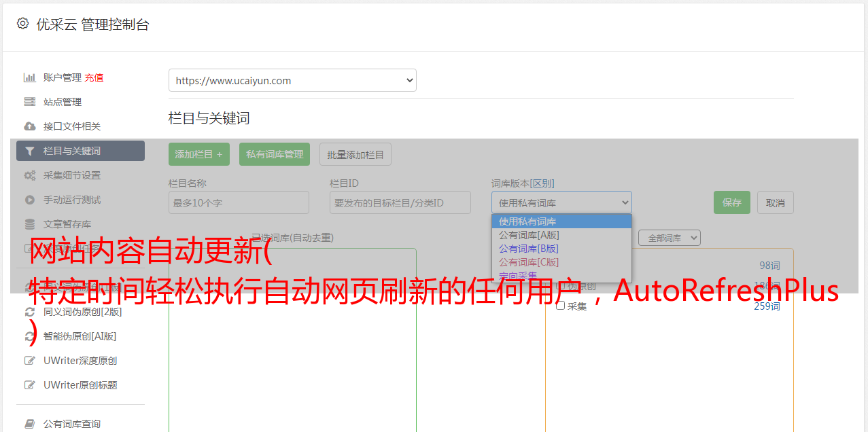This screenshot has width=868, height=432.
Task: Click the green 添加栏目 + button
Action: (x=199, y=154)
